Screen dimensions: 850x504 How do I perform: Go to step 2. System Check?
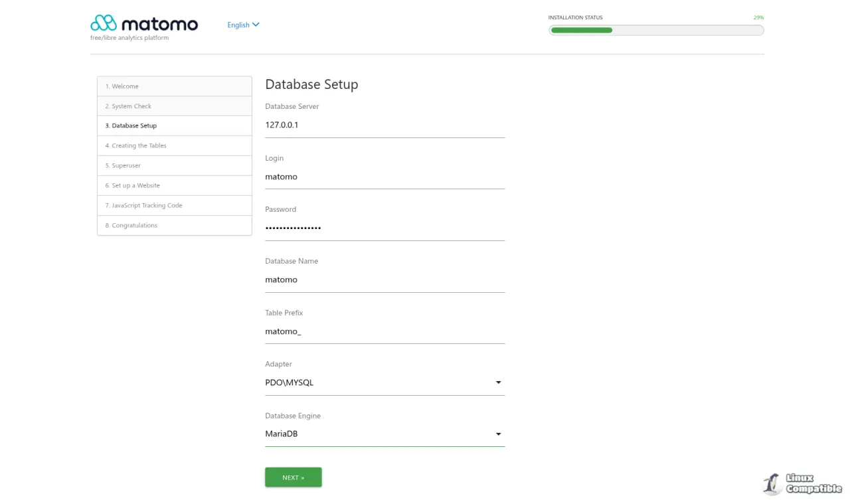point(175,106)
